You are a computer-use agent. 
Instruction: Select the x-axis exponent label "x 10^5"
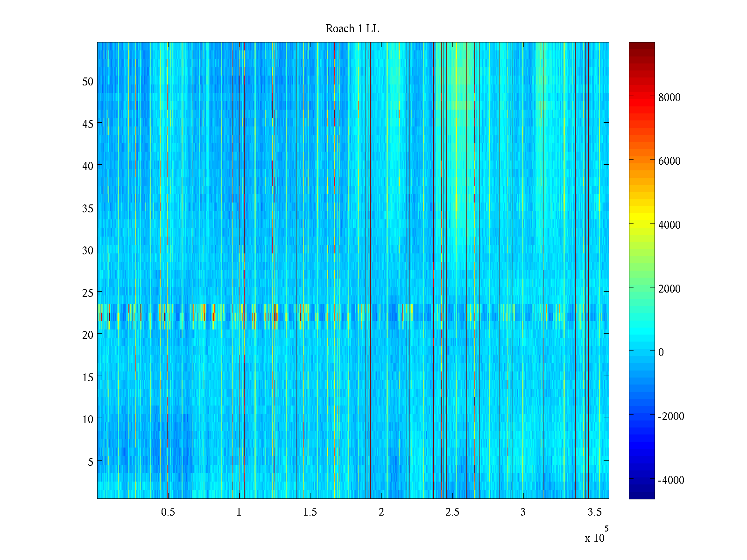tap(596, 536)
